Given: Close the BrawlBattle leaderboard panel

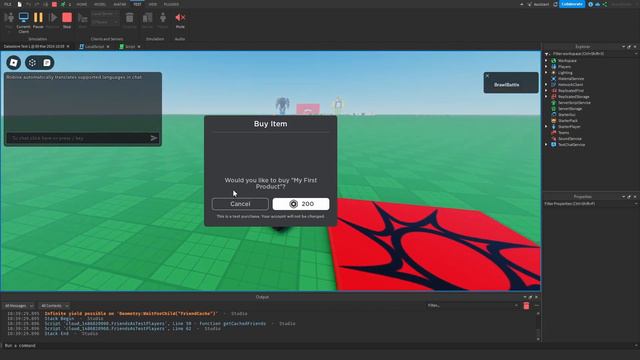Looking at the screenshot, I should point(487,76).
